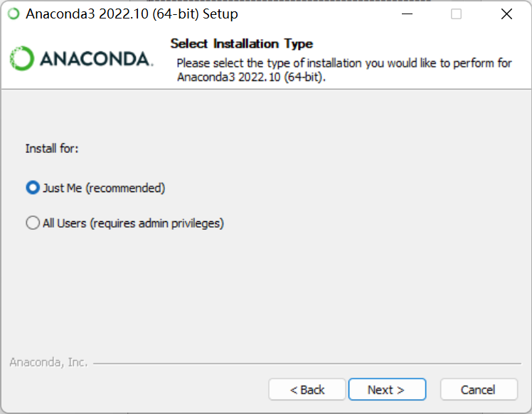532x414 pixels.
Task: Cancel the Anaconda installation
Action: pyautogui.click(x=479, y=389)
